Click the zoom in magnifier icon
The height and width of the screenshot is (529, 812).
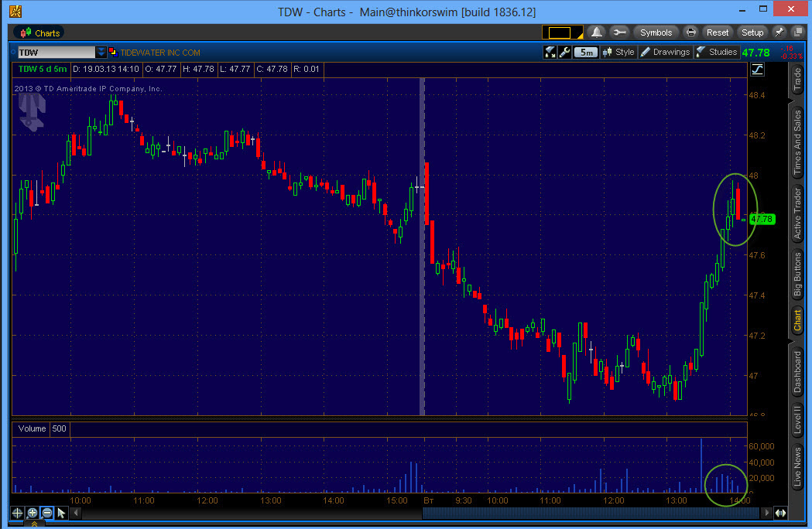[x=33, y=513]
